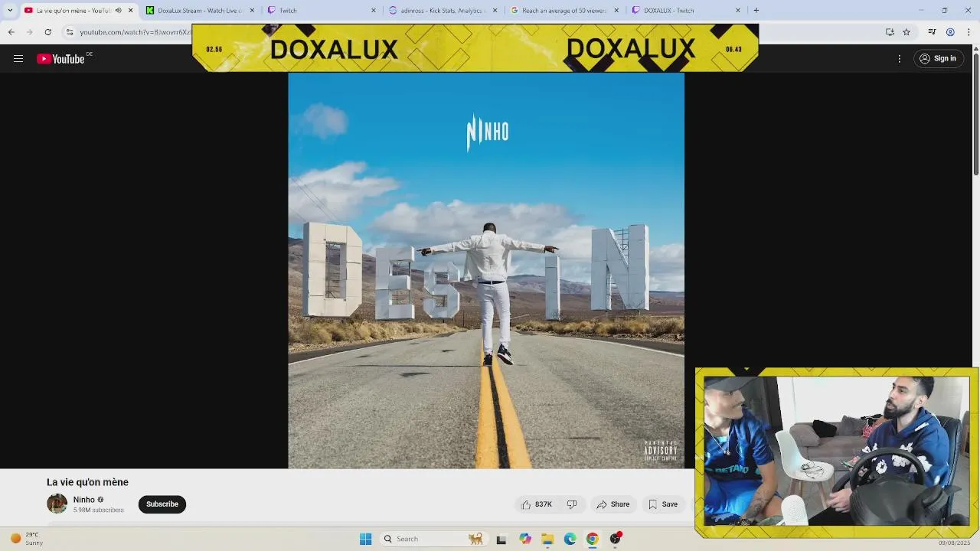This screenshot has width=980, height=551.
Task: Click the DESTIN album cover video player
Action: tap(486, 270)
